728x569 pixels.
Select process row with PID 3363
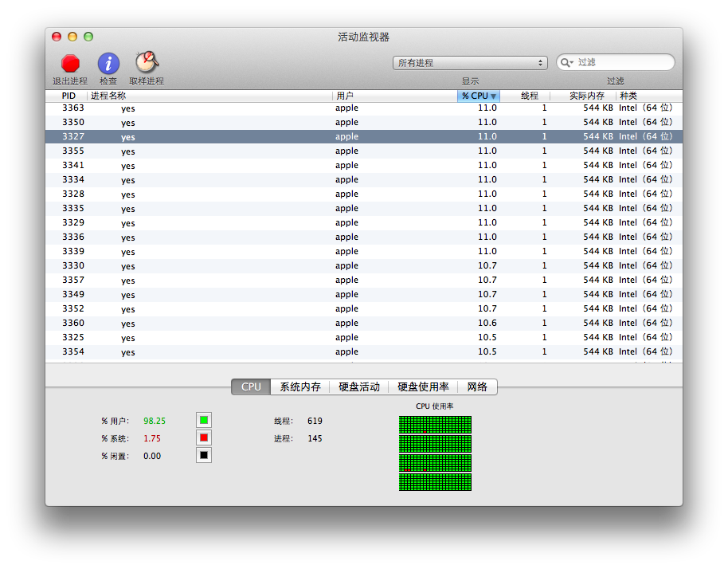click(x=363, y=108)
